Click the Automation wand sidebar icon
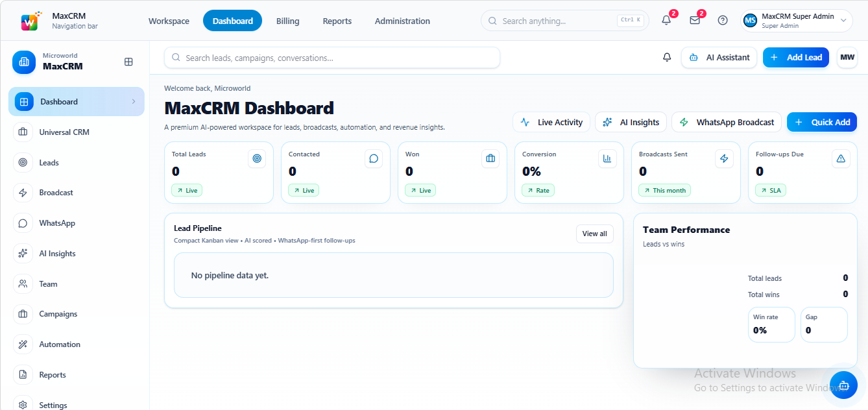868x410 pixels. [x=23, y=344]
